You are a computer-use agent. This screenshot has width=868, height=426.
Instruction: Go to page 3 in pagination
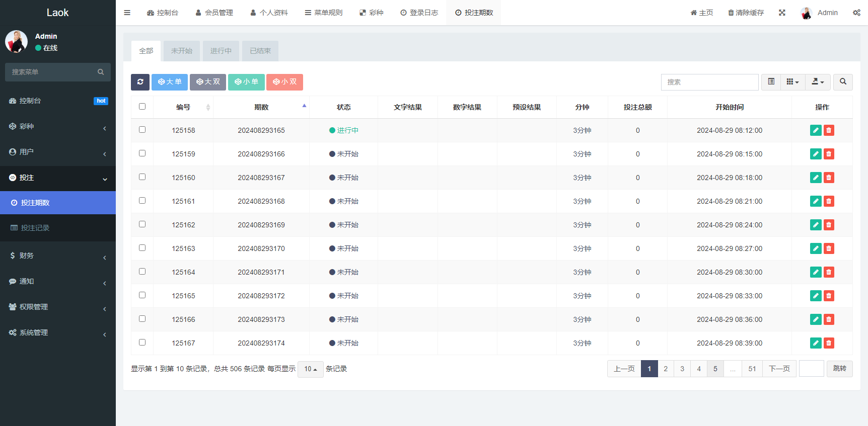[682, 369]
